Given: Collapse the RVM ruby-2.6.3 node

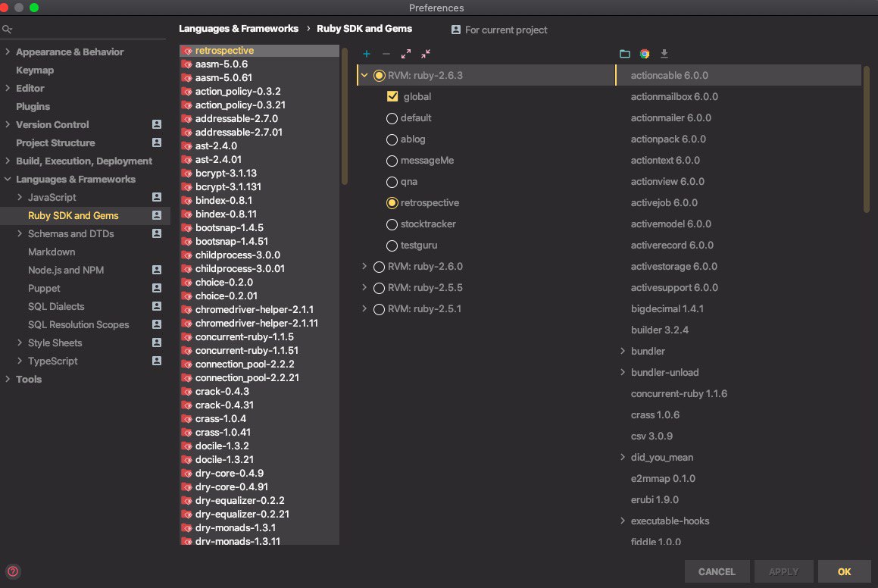Looking at the screenshot, I should (364, 75).
